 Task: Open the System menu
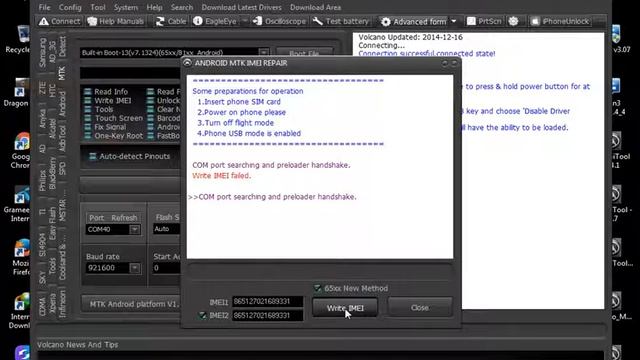126,7
